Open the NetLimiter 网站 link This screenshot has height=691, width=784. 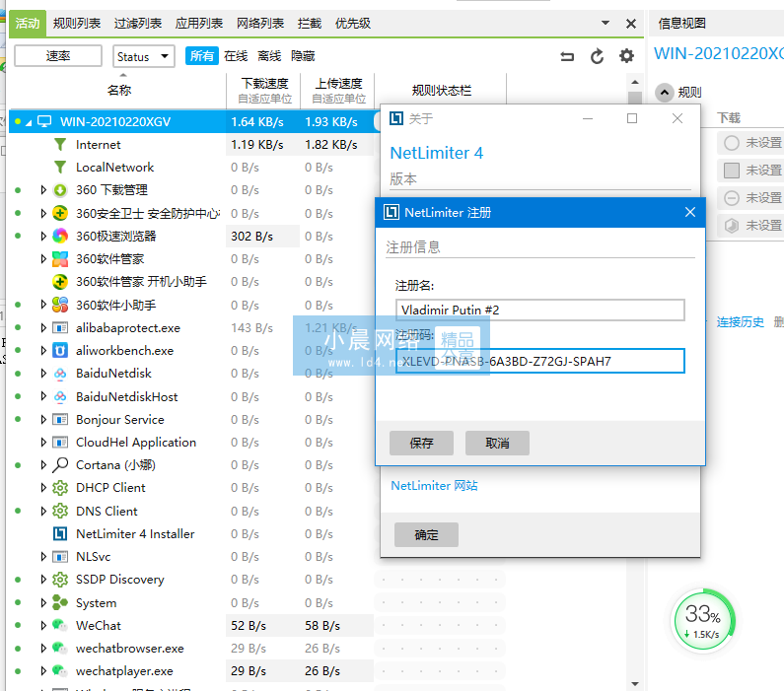point(434,486)
